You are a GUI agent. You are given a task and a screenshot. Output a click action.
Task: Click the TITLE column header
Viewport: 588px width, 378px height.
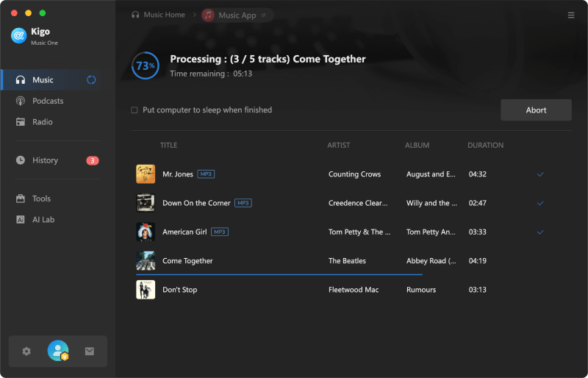pos(169,146)
